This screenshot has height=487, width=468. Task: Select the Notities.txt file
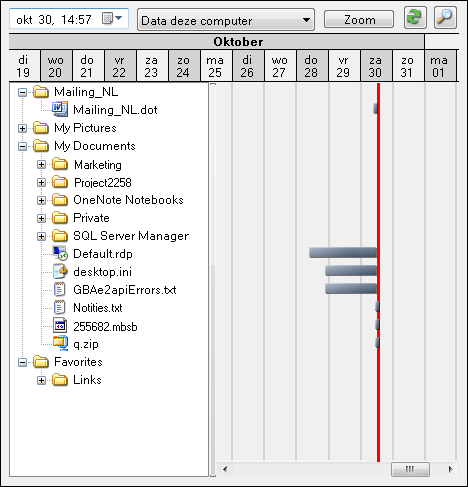click(x=98, y=308)
